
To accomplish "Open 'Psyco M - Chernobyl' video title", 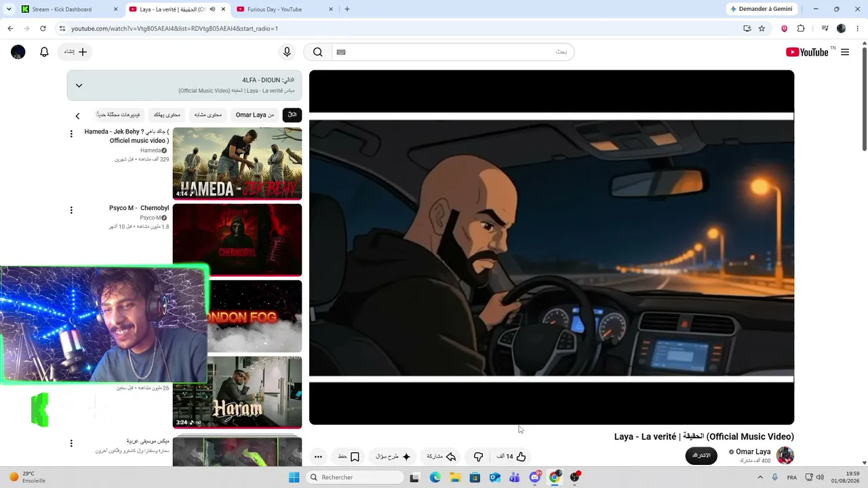I will coord(139,208).
